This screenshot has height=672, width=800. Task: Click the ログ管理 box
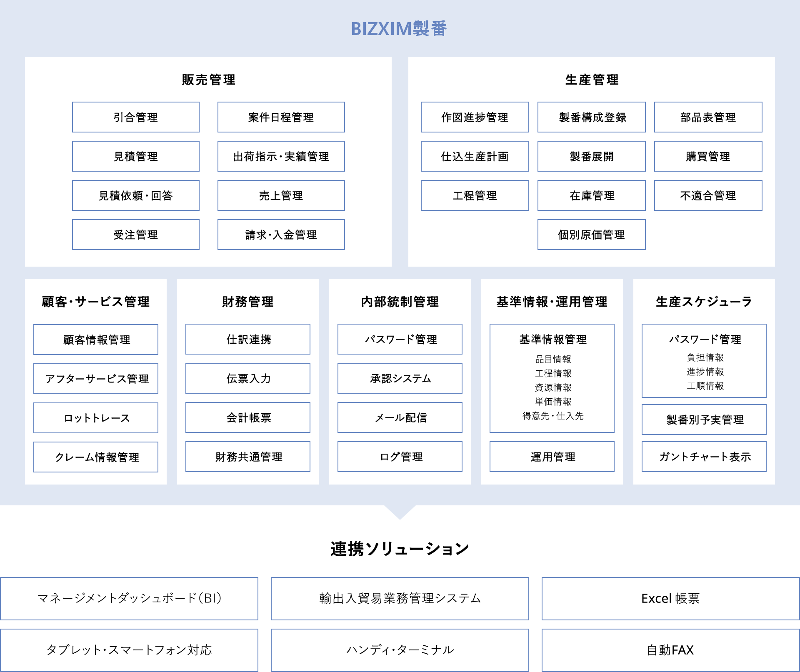400,457
